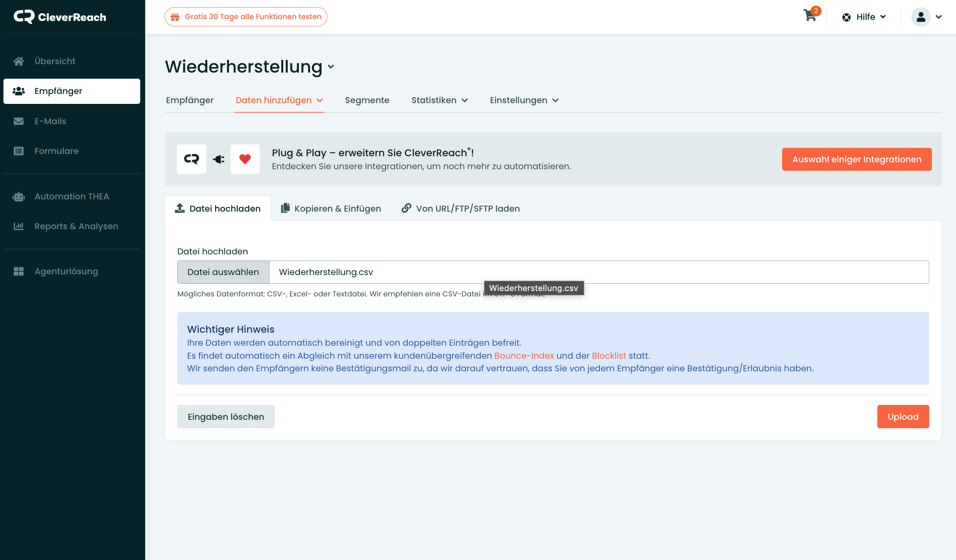Click the Automation THEA robot icon

19,196
